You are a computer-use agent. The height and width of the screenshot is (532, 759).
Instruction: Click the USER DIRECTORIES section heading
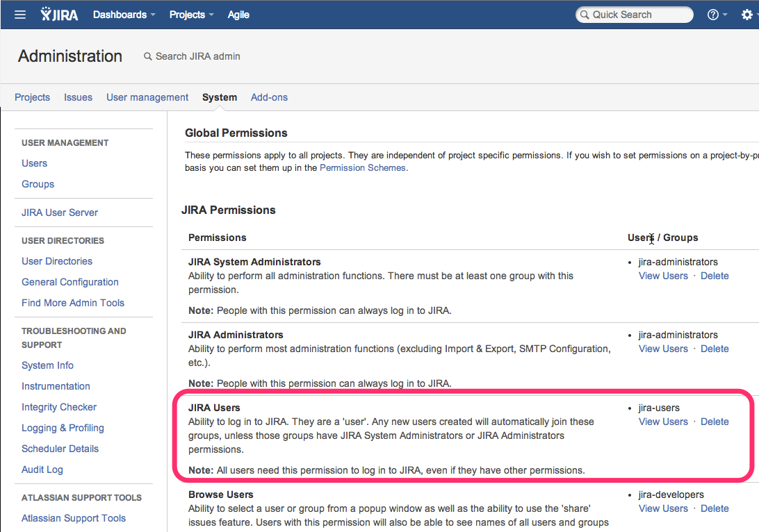(63, 241)
